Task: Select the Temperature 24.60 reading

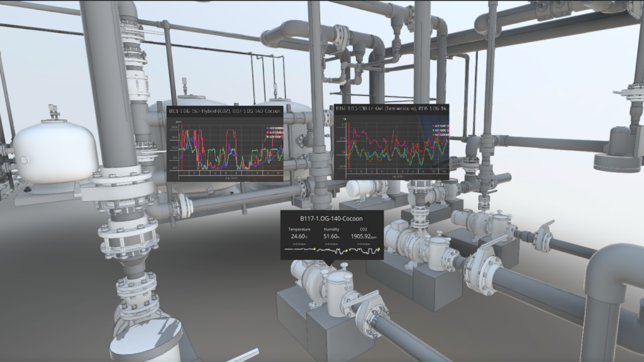Action: [x=299, y=238]
